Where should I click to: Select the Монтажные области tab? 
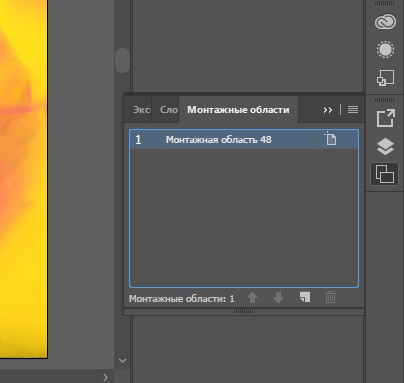[238, 110]
